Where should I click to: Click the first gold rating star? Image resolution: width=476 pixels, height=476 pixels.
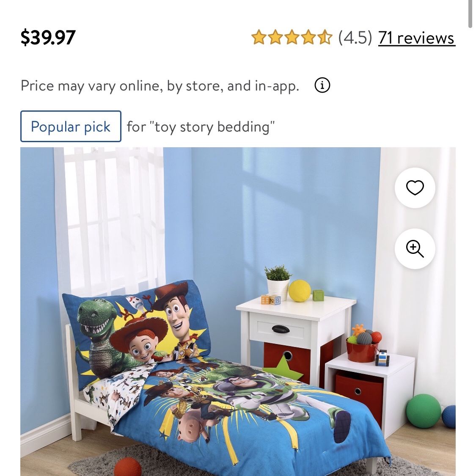click(259, 37)
